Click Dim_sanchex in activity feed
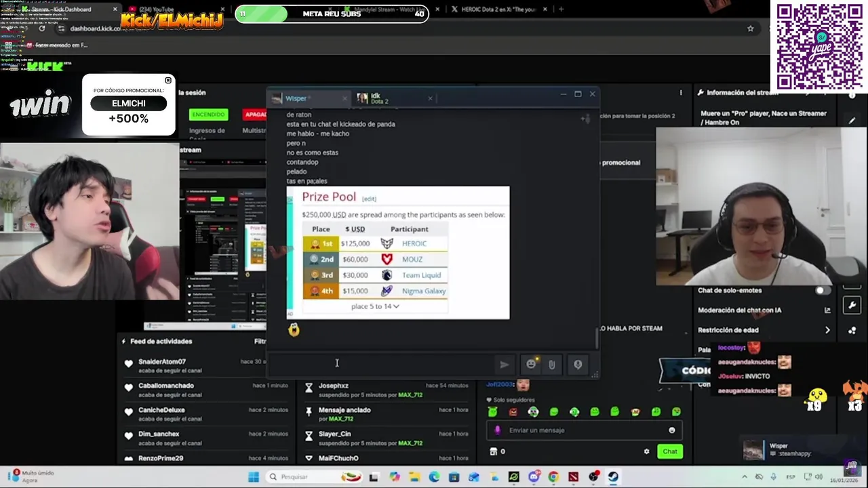The height and width of the screenshot is (488, 868). point(159,434)
